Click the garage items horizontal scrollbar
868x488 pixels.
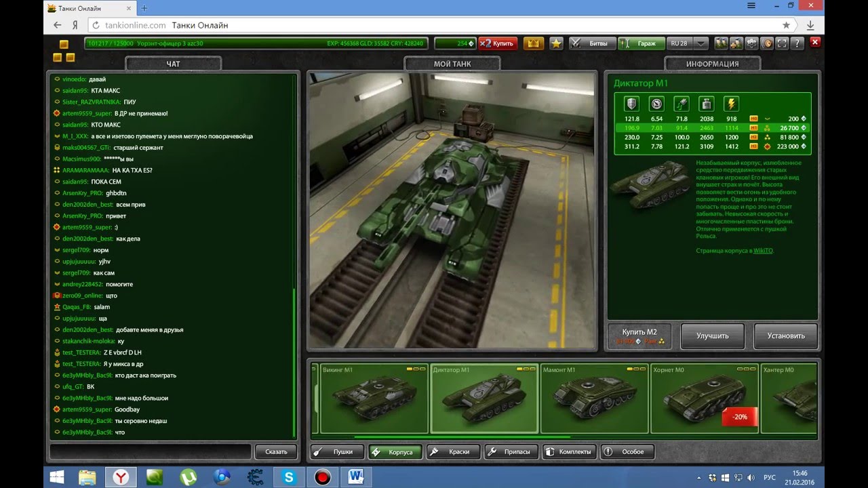[x=462, y=437]
